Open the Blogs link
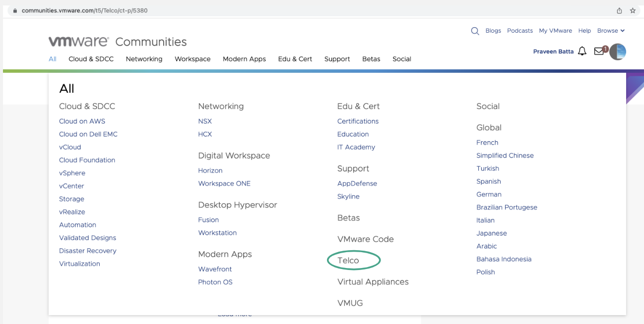644x324 pixels. 493,31
